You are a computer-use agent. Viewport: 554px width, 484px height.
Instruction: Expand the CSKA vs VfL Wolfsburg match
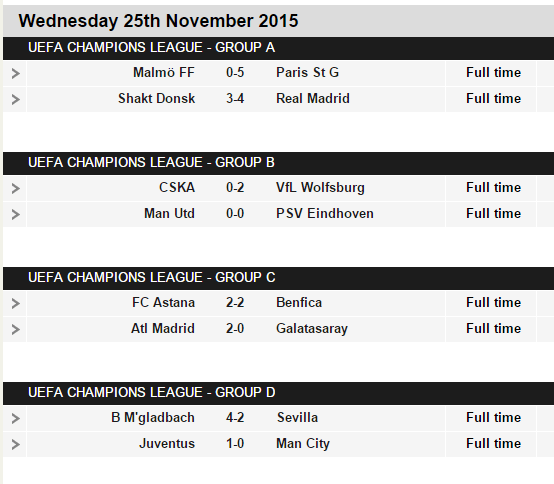click(x=15, y=188)
